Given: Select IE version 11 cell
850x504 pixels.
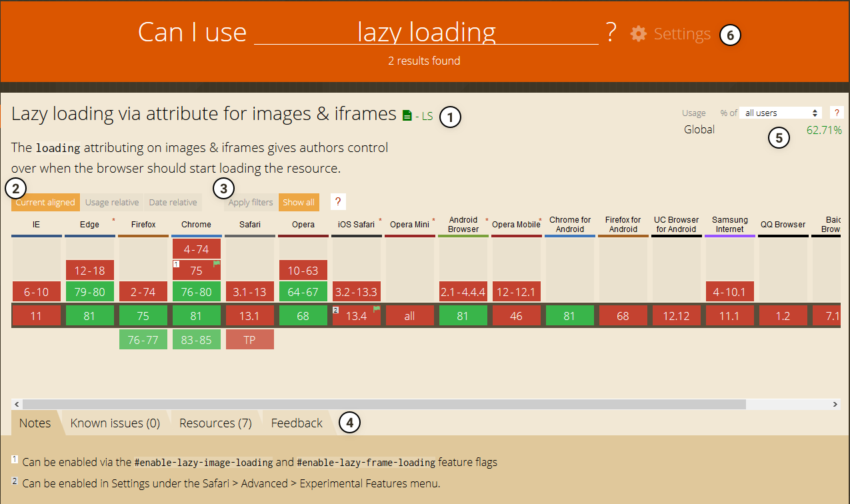Looking at the screenshot, I should pyautogui.click(x=37, y=316).
